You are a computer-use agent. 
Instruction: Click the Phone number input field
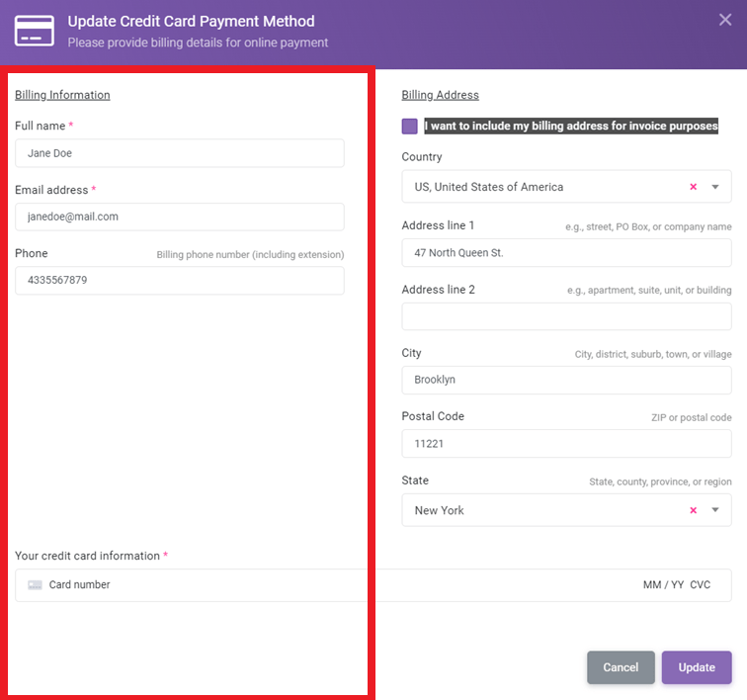tap(180, 280)
